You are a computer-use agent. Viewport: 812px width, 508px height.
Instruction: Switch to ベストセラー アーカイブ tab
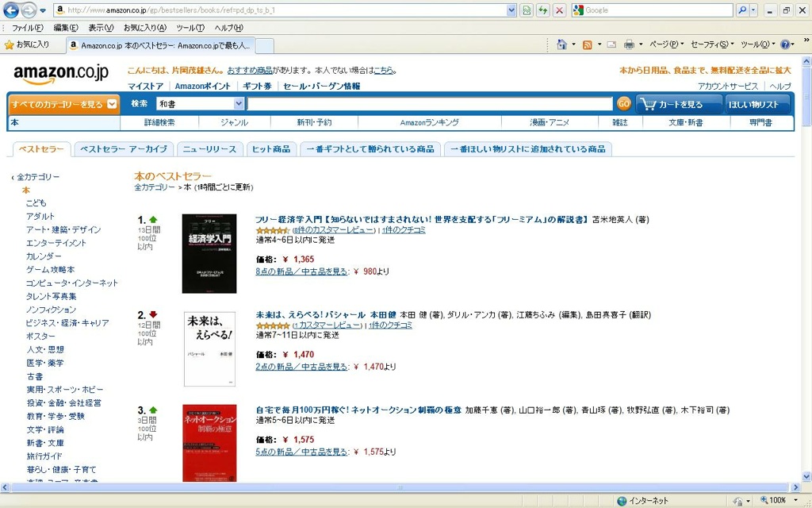[x=123, y=149]
